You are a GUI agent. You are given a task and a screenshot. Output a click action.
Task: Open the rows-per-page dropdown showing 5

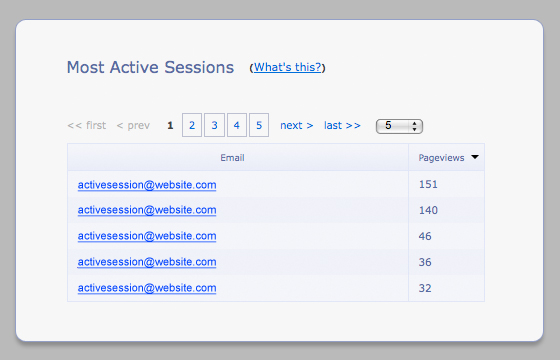399,126
